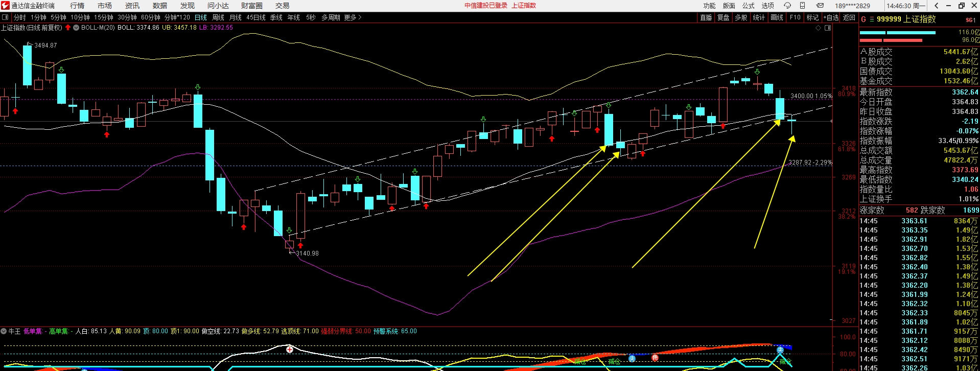Switch to 30分钟 period

tap(127, 17)
